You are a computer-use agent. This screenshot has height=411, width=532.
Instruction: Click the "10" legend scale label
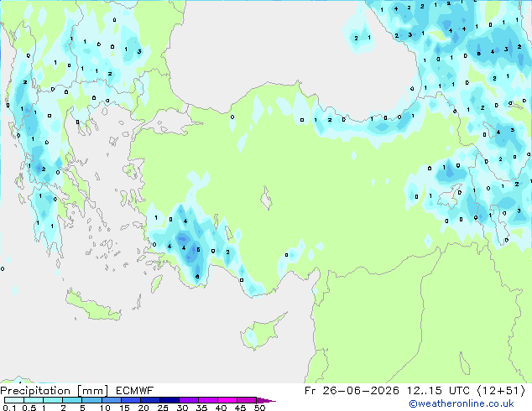coord(105,408)
